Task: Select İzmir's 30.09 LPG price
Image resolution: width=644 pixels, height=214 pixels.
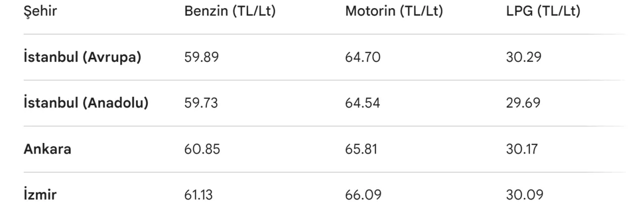Action: (x=525, y=195)
